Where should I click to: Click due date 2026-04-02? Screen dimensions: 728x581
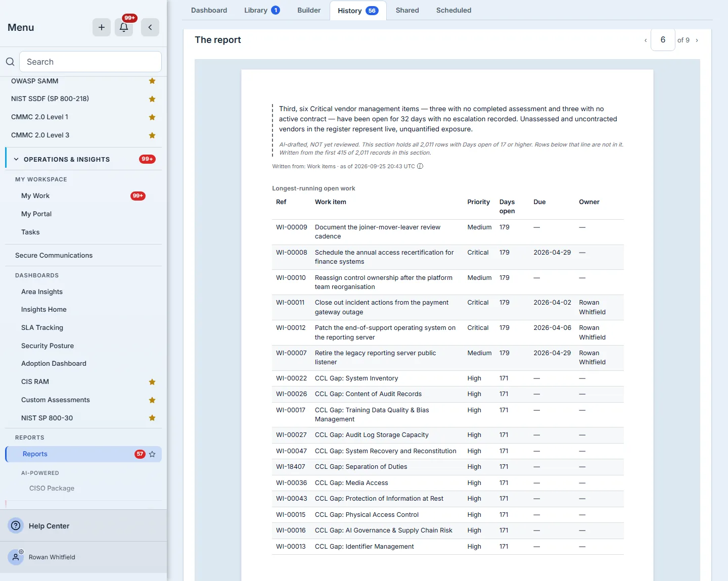[552, 303]
